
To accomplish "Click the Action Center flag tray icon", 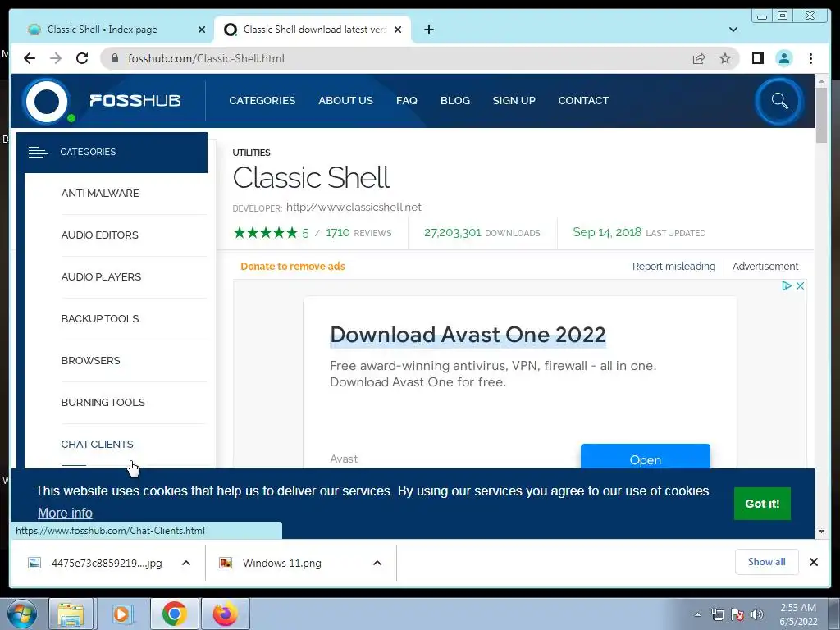I will tap(737, 614).
